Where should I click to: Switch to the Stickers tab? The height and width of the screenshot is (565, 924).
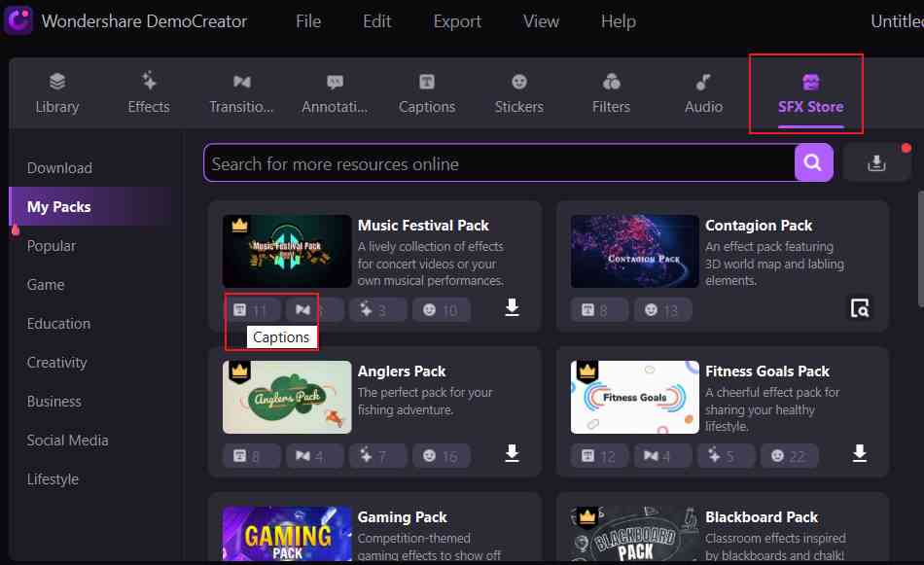coord(519,93)
